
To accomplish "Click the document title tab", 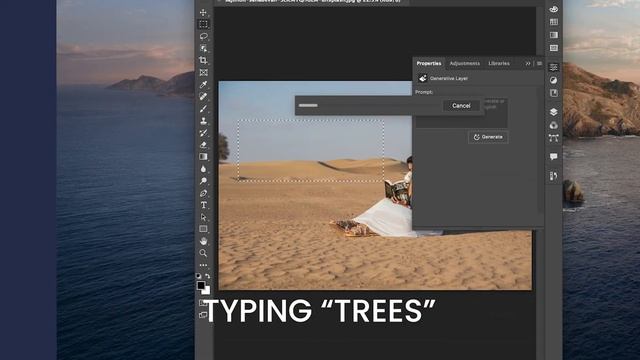I will pyautogui.click(x=312, y=2).
